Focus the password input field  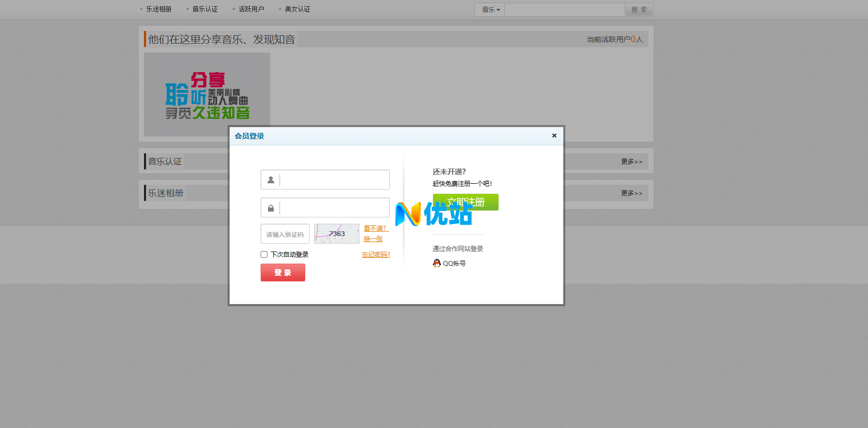coord(334,208)
